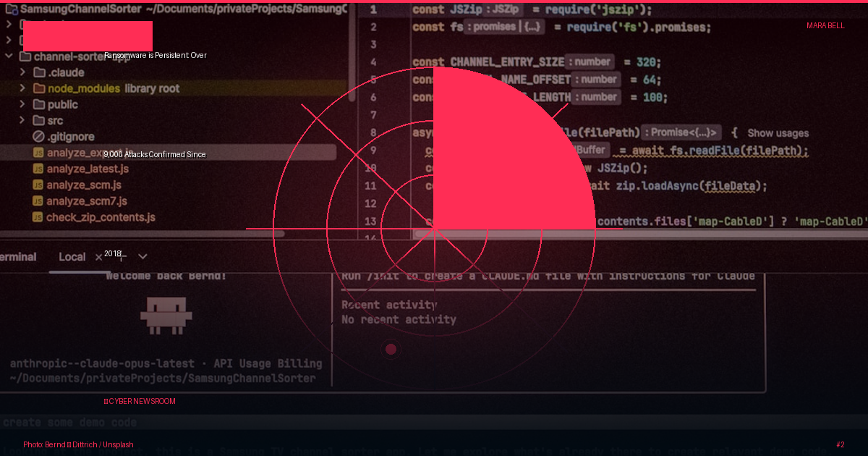868x456 pixels.
Task: Click the node_modules folder icon
Action: tap(40, 88)
